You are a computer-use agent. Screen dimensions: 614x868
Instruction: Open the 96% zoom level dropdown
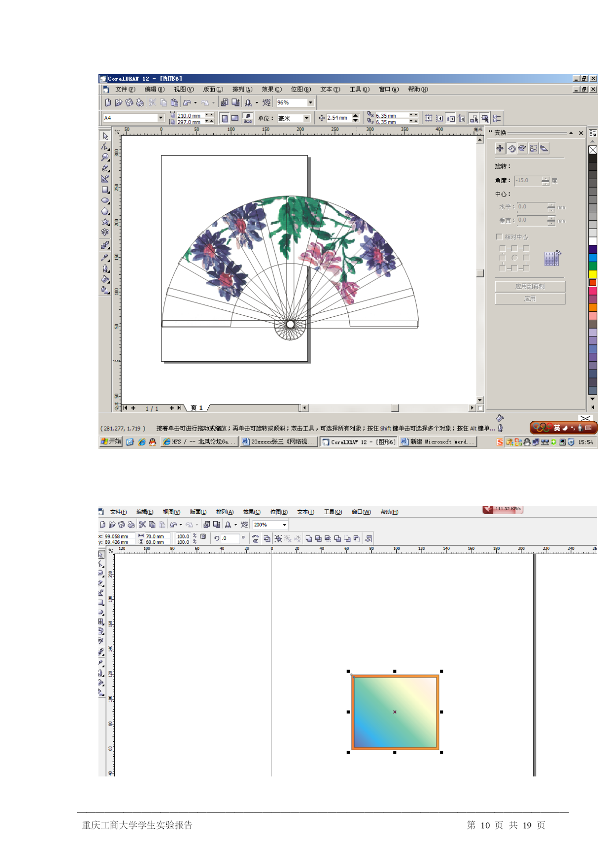(x=311, y=102)
